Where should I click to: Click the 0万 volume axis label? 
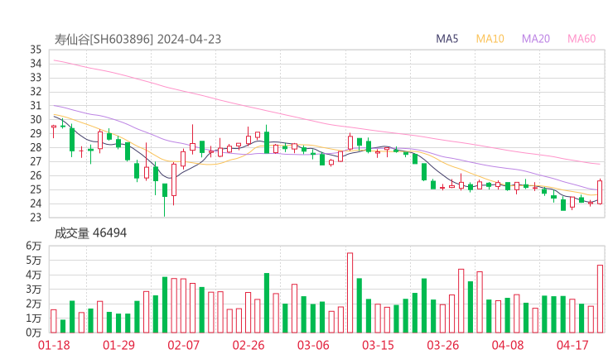click(34, 333)
